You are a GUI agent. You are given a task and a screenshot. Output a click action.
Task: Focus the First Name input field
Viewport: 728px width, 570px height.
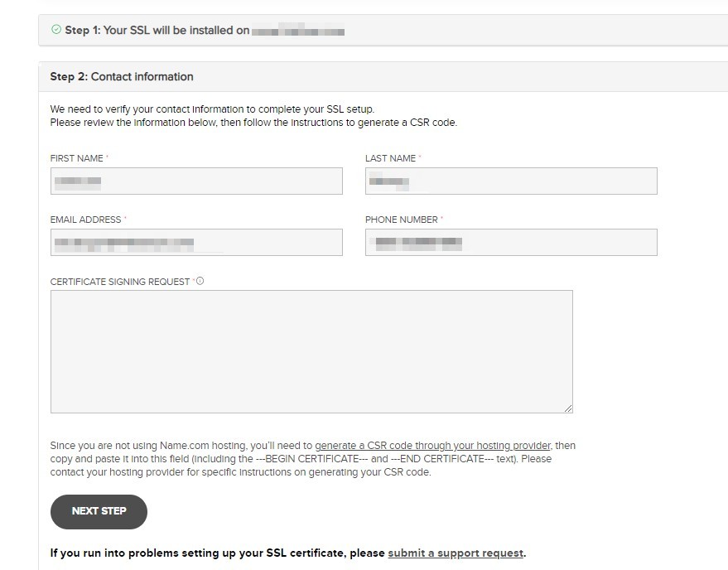point(196,181)
